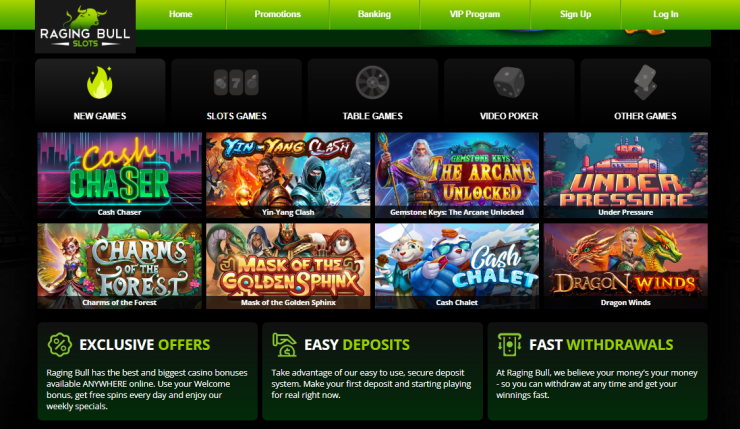Open the Banking page
Image resolution: width=740 pixels, height=429 pixels.
[x=374, y=14]
